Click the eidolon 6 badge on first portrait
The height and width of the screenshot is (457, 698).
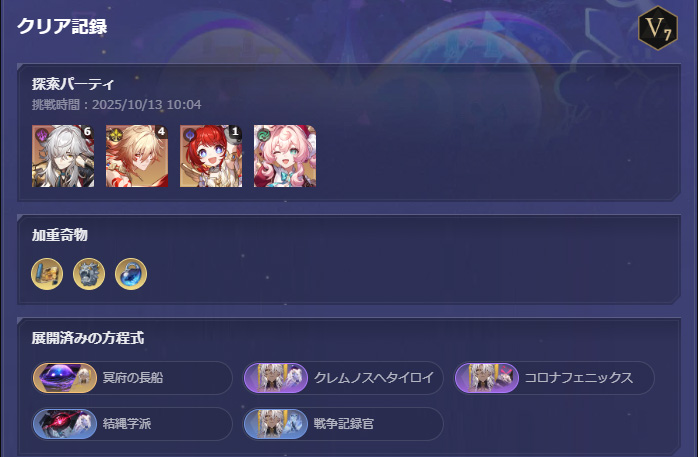click(87, 131)
